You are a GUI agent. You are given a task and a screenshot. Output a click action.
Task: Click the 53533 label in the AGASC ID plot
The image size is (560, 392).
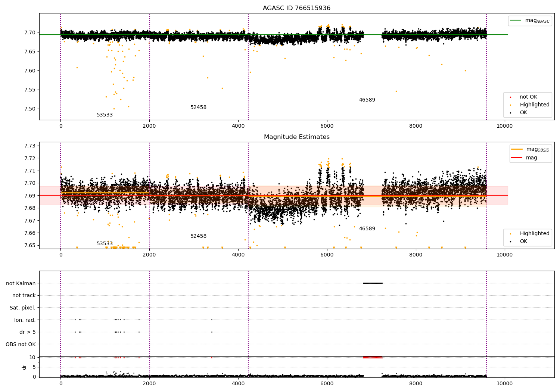(x=105, y=115)
